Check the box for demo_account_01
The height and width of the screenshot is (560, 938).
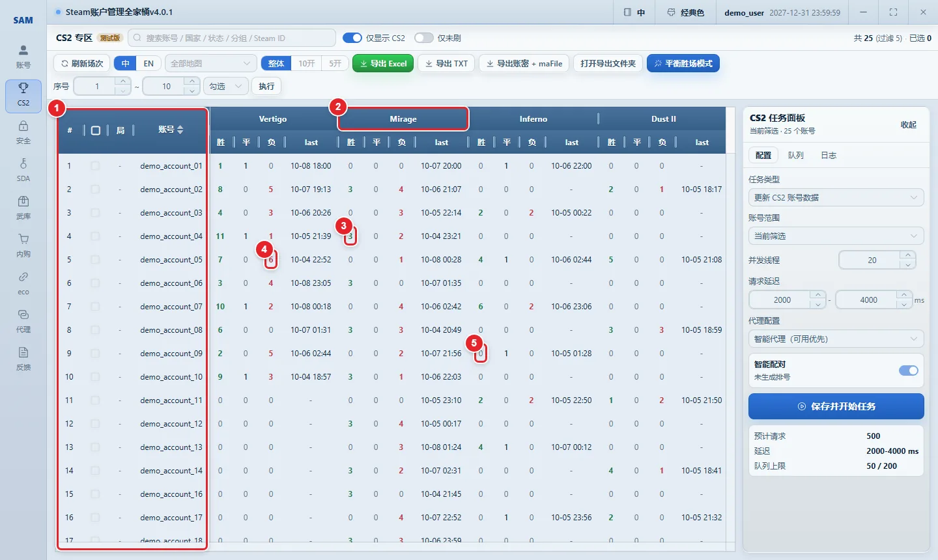95,166
